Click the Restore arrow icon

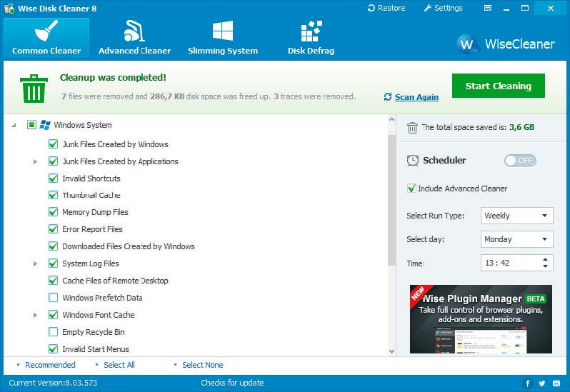click(371, 8)
